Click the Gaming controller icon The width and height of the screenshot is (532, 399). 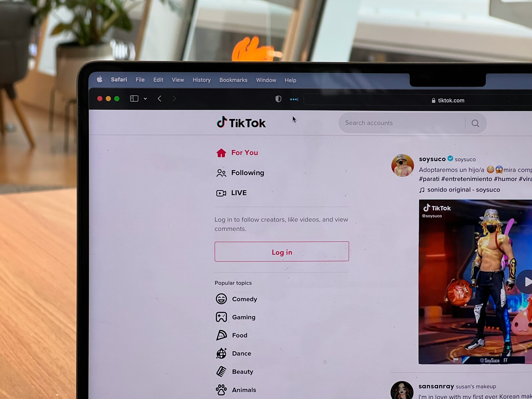(221, 317)
